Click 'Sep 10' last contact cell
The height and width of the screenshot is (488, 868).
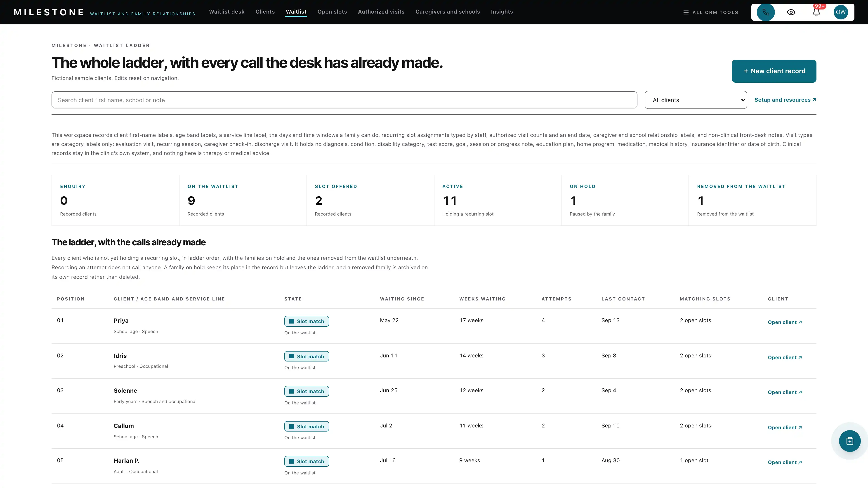point(611,426)
